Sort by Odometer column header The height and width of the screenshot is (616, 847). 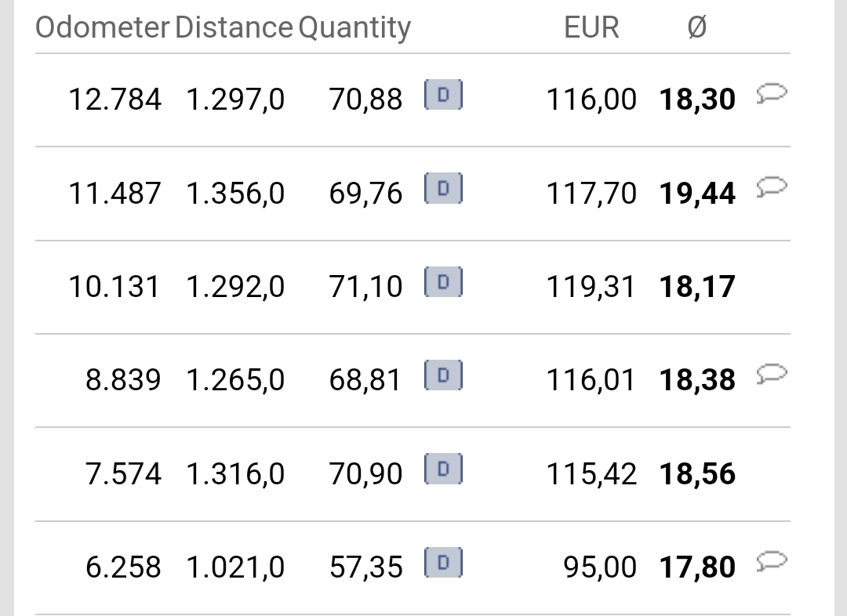[x=103, y=27]
